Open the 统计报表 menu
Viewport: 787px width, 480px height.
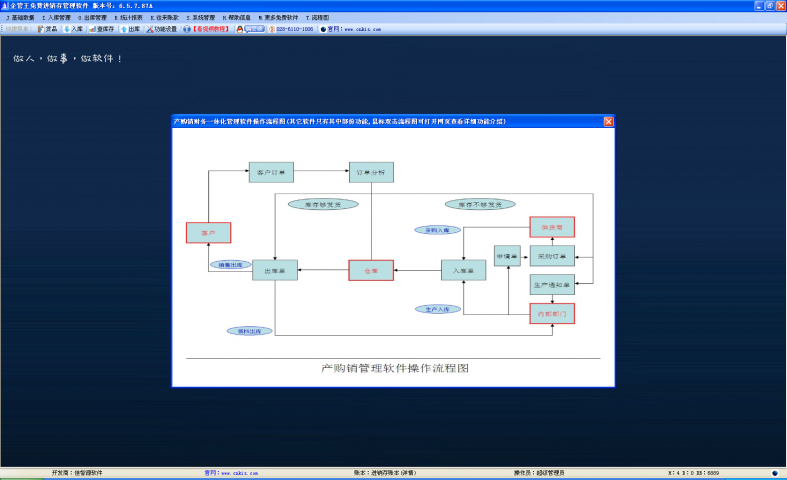pos(128,17)
